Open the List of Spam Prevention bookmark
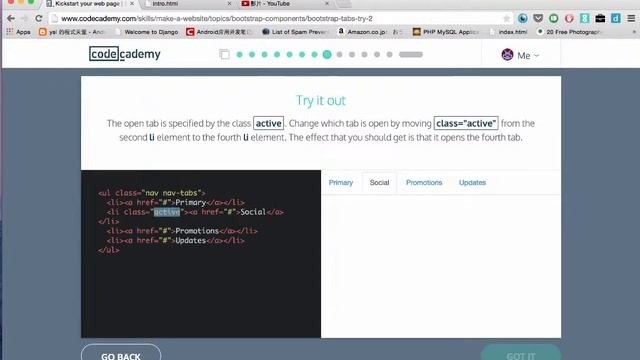This screenshot has height=360, width=640. pos(295,32)
